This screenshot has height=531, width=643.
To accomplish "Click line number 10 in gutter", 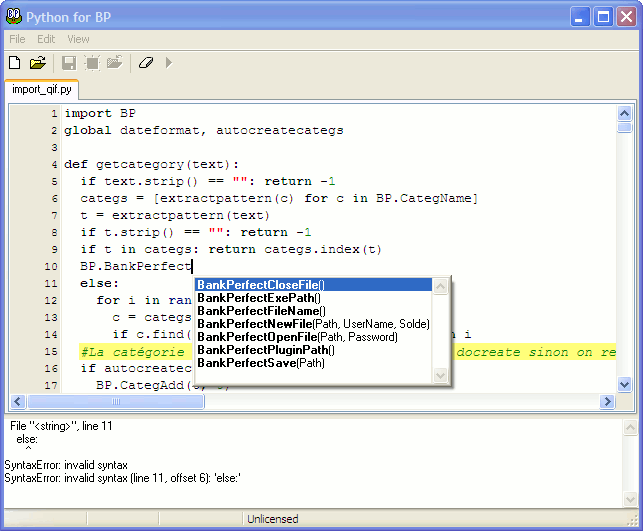I will tap(51, 267).
